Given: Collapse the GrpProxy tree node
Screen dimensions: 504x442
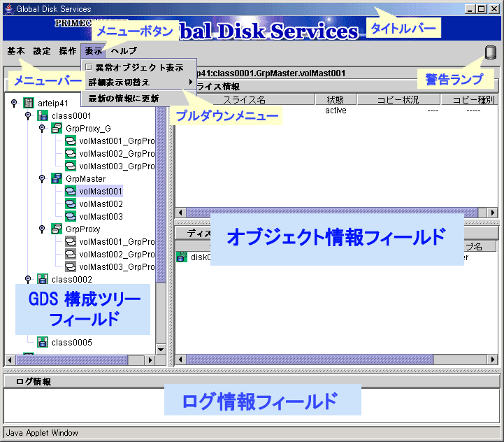Looking at the screenshot, I should tap(42, 229).
